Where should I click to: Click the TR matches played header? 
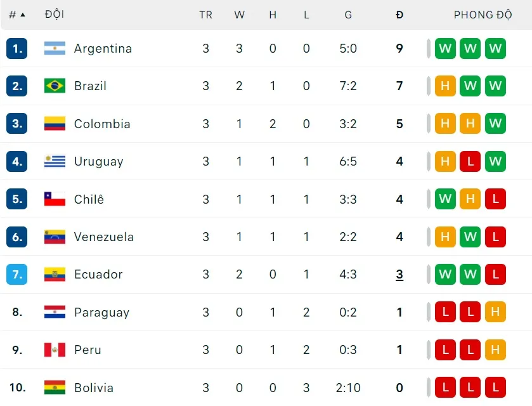205,15
